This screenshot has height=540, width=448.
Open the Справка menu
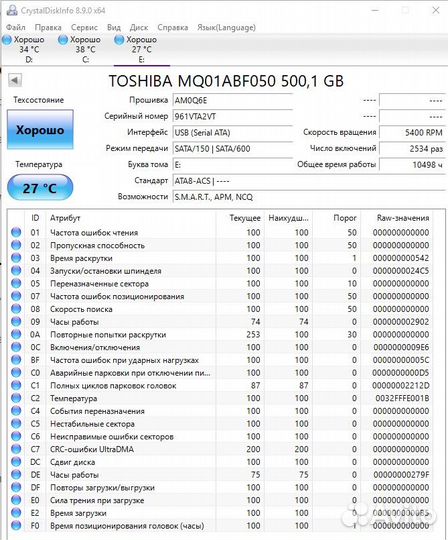[173, 28]
